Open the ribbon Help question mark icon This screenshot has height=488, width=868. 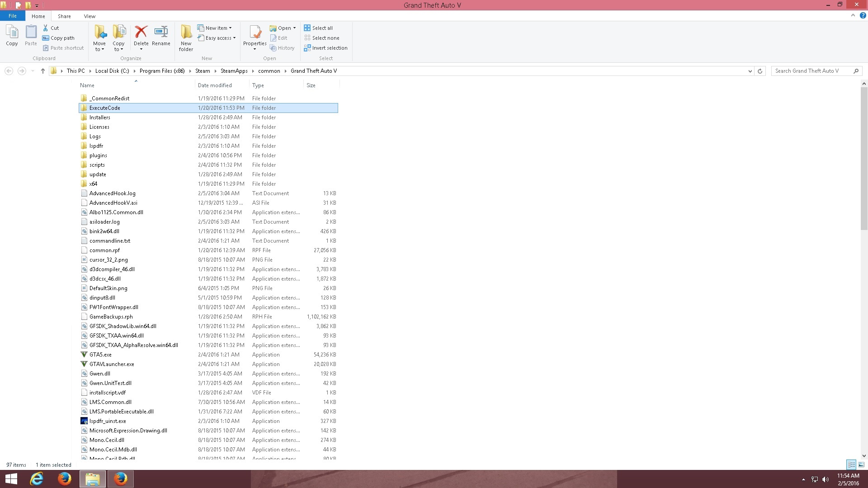click(x=863, y=16)
